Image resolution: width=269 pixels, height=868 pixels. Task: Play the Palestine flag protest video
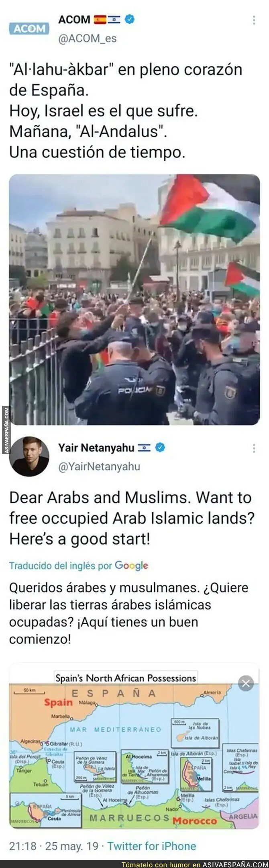pyautogui.click(x=134, y=300)
